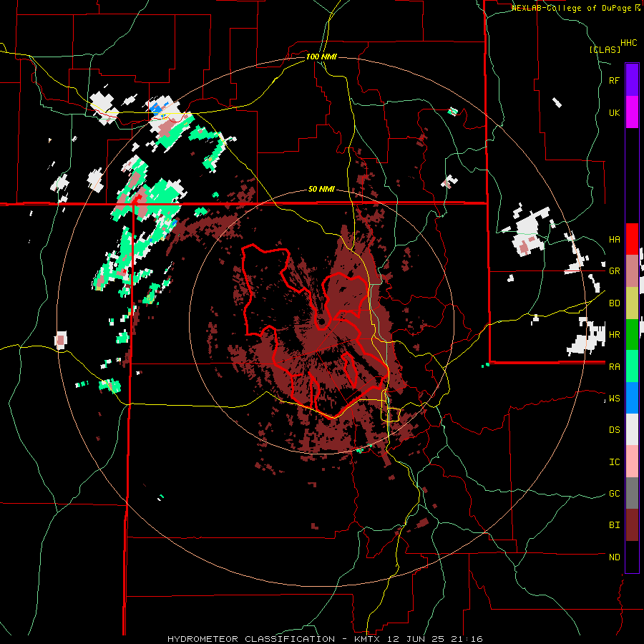Click the blue WS legend swatch
The image size is (644, 644).
632,398
